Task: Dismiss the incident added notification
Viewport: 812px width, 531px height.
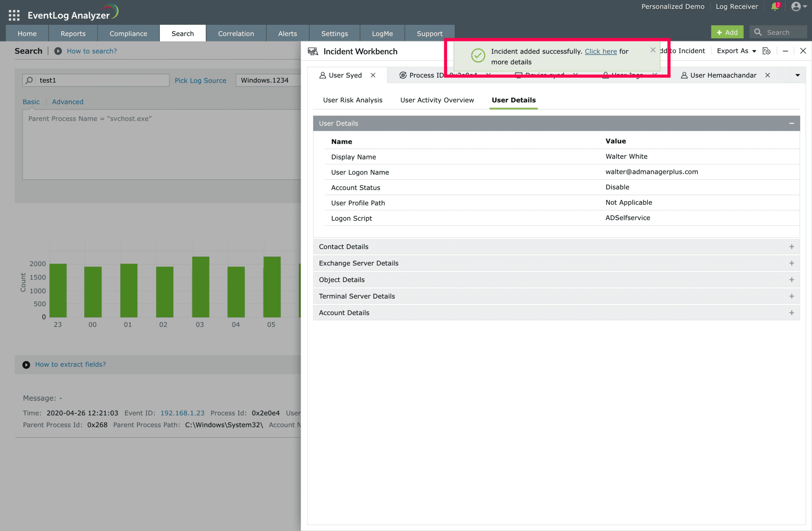Action: coord(653,50)
